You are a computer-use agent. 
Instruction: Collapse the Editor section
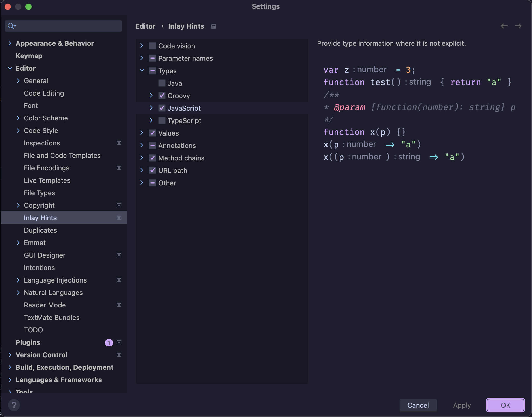(10, 68)
